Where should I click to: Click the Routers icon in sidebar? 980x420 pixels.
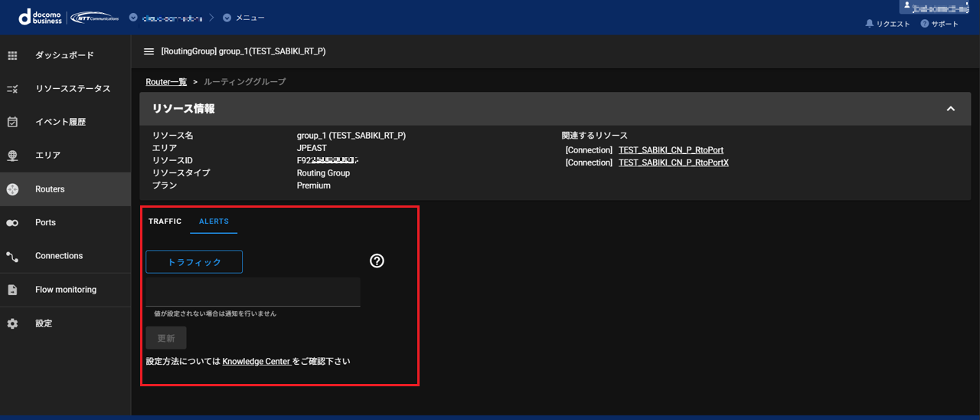tap(12, 189)
